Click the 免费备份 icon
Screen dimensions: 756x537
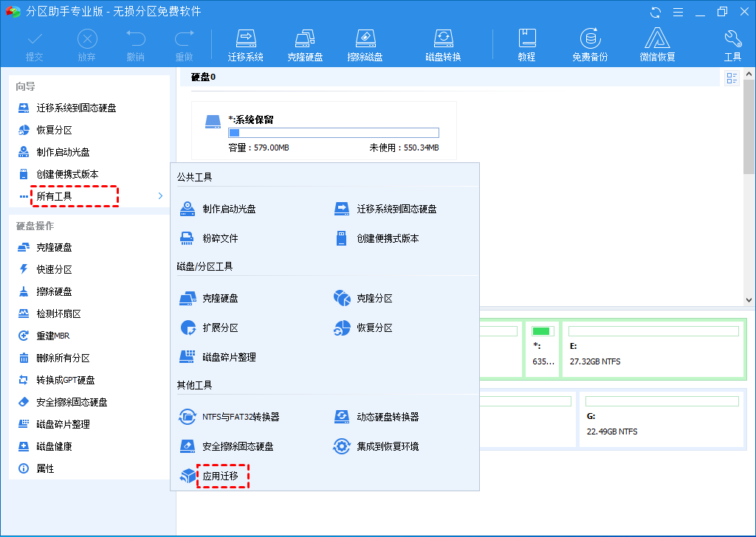click(589, 43)
